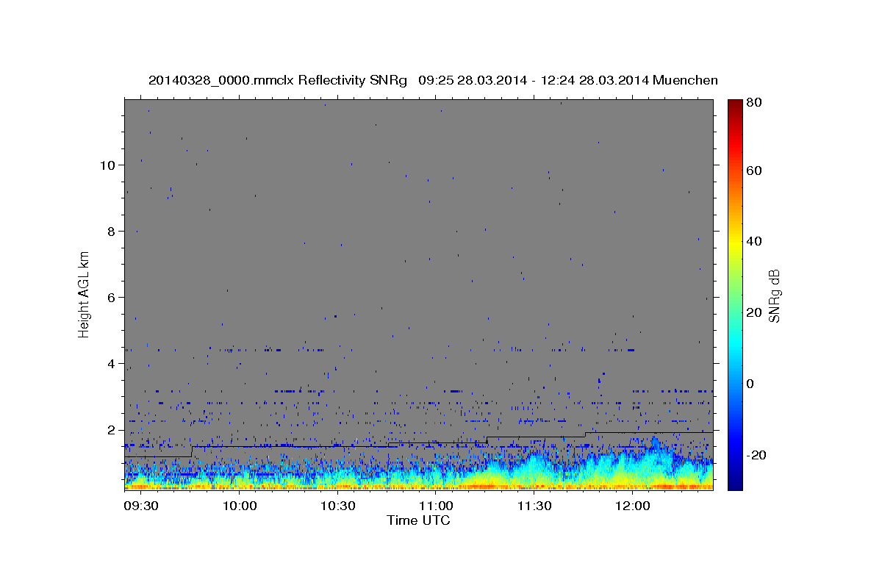Click the height tick label 10
This screenshot has width=882, height=588.
(107, 165)
